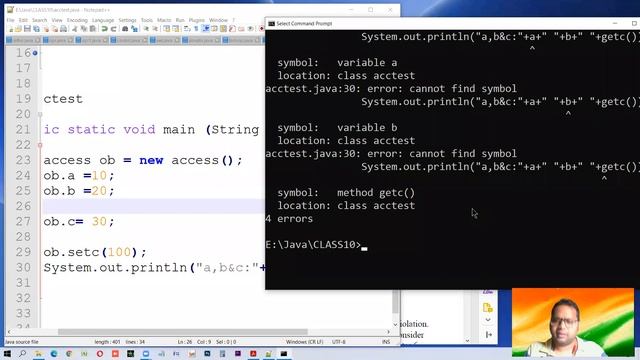Screen dimensions: 640x360
Task: Click the New file icon in Notepad++ toolbar
Action: pos(11,29)
